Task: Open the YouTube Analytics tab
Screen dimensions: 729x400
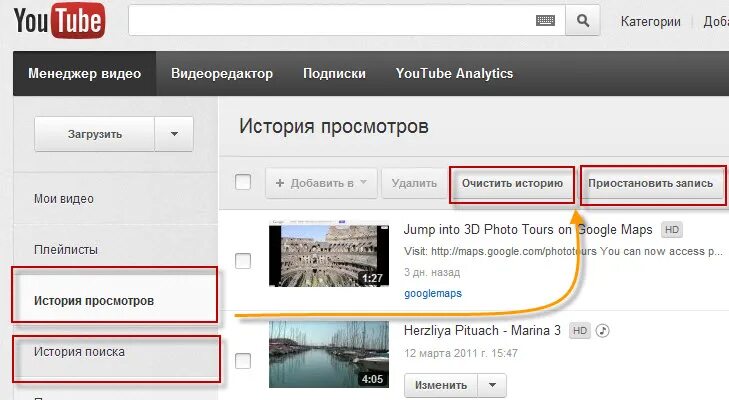Action: pyautogui.click(x=454, y=73)
